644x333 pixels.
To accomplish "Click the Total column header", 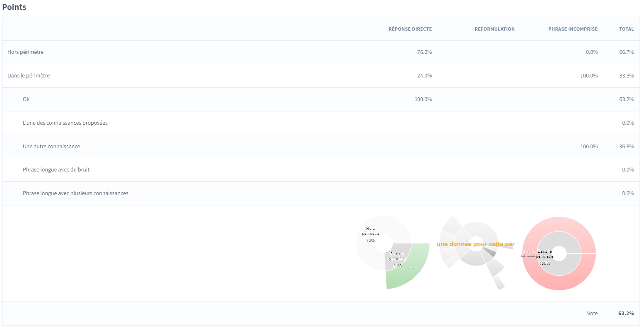I will [x=626, y=29].
